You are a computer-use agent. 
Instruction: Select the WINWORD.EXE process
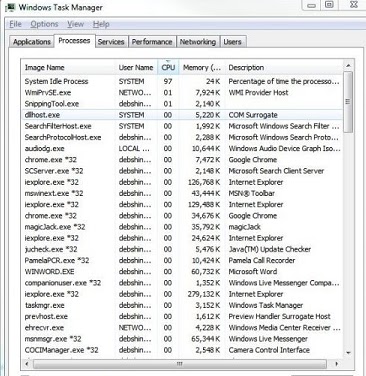click(x=182, y=272)
